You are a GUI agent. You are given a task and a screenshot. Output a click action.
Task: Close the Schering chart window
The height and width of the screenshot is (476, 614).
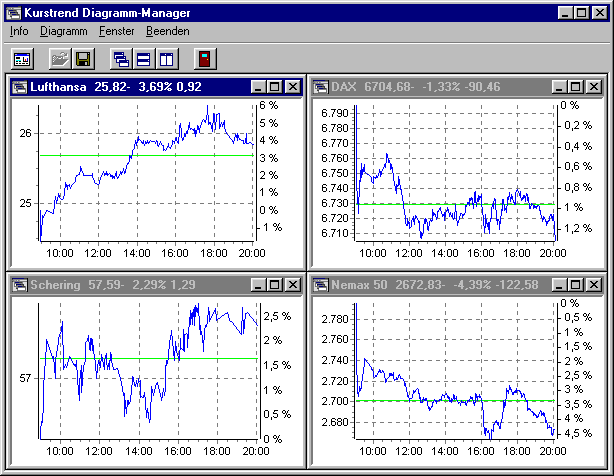point(293,285)
